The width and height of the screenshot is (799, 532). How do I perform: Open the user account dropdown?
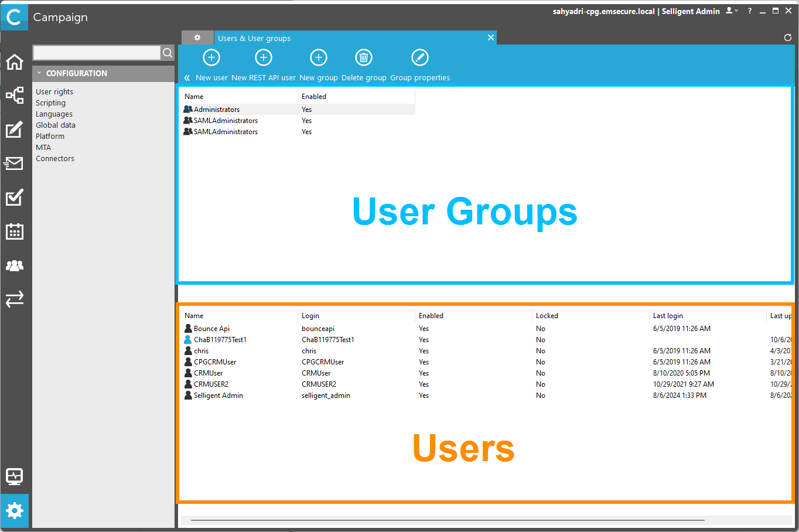pos(732,11)
